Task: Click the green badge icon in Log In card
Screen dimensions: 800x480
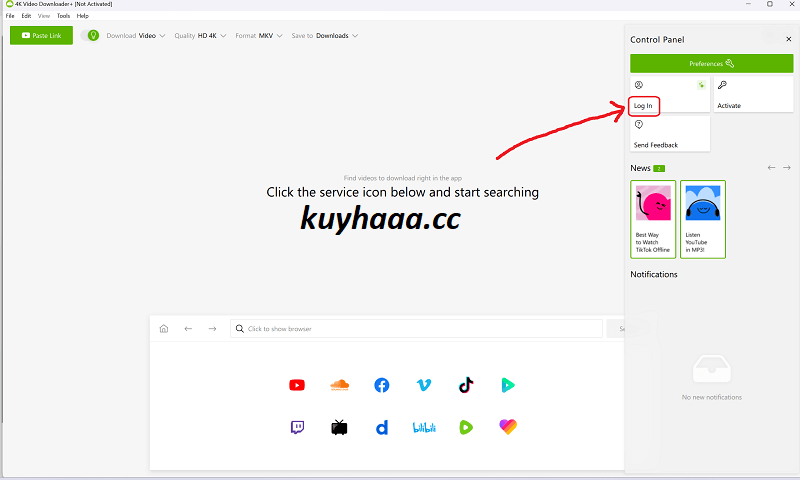Action: point(702,85)
